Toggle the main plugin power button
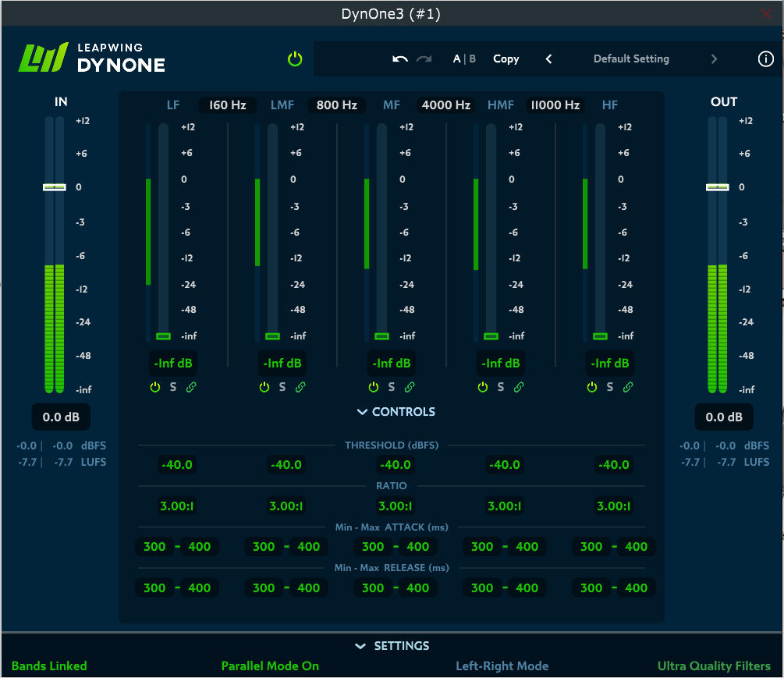Image resolution: width=784 pixels, height=678 pixels. (295, 59)
